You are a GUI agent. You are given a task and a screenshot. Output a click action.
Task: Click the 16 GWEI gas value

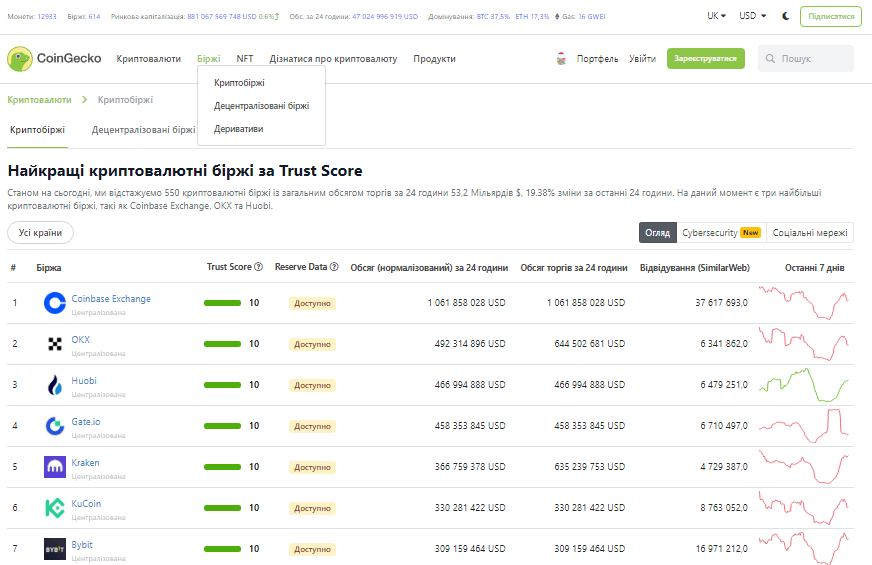(592, 17)
